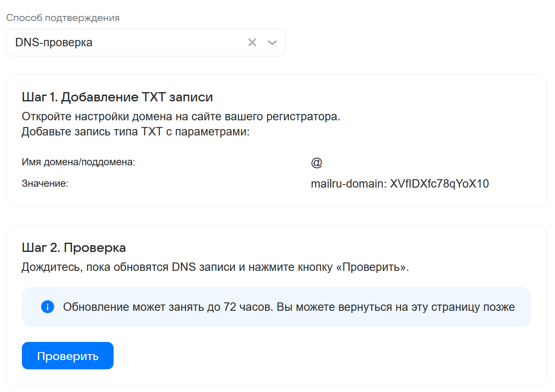Click the Имя домена/поддомена label
Screen dimensions: 555x392
tap(78, 162)
